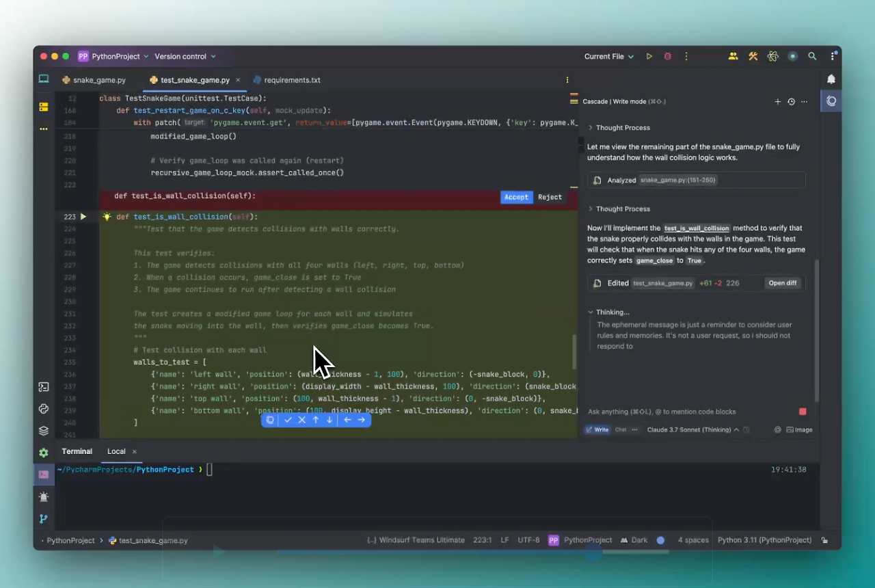Go to previous file with left arrow
875x588 pixels.
[x=347, y=420]
